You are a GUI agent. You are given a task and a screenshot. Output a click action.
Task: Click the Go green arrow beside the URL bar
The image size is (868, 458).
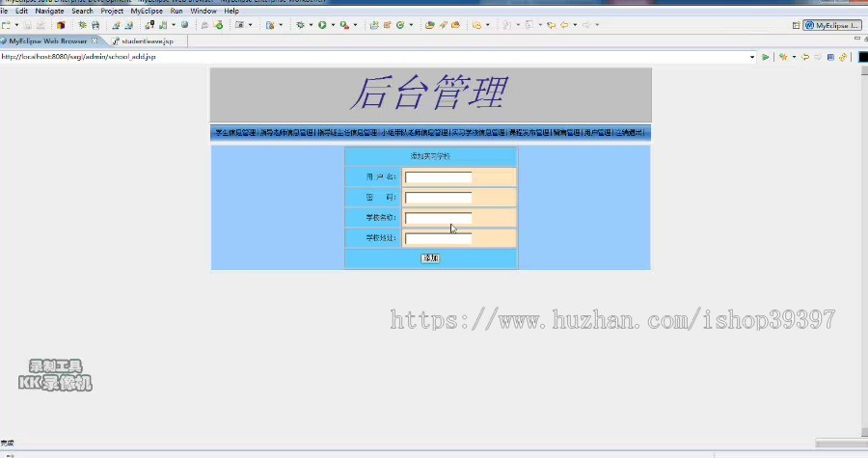pos(766,57)
